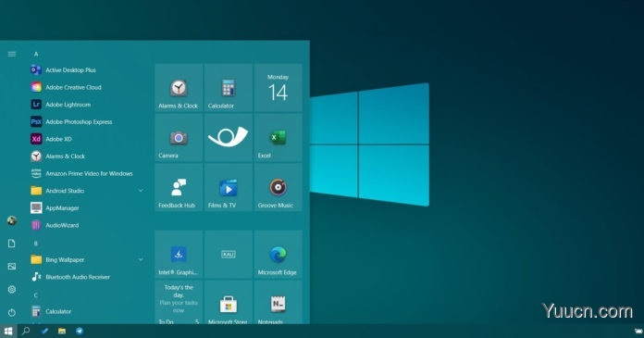This screenshot has width=644, height=338.
Task: Open the Films & TV tile
Action: pos(229,187)
